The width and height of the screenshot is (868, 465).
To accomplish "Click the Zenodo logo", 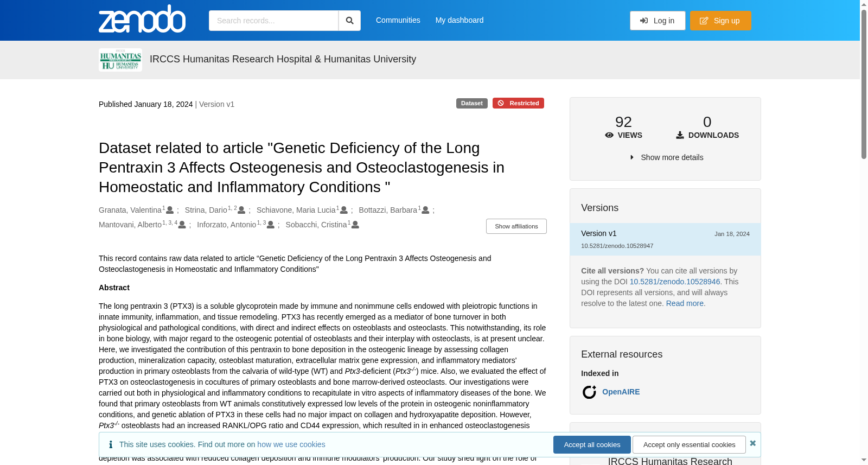I will (x=142, y=20).
